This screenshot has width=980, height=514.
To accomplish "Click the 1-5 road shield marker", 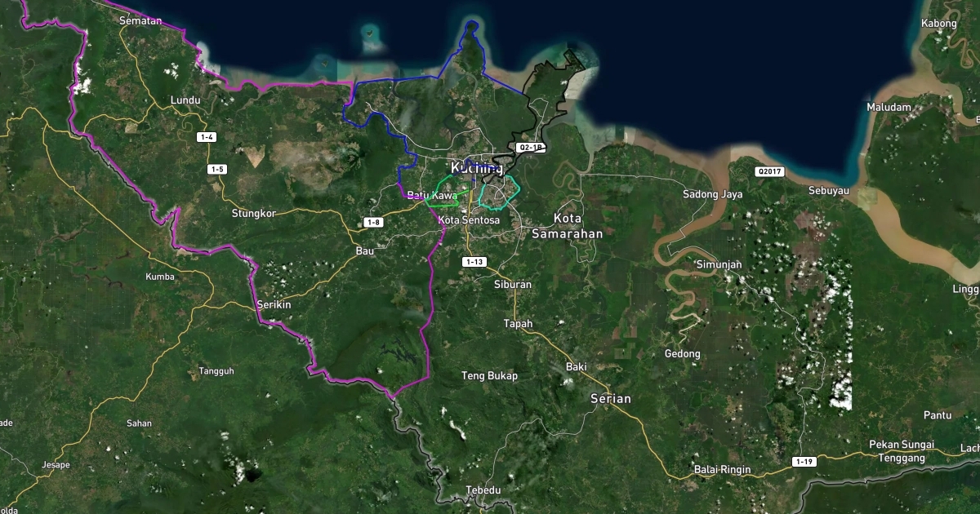I will 216,169.
